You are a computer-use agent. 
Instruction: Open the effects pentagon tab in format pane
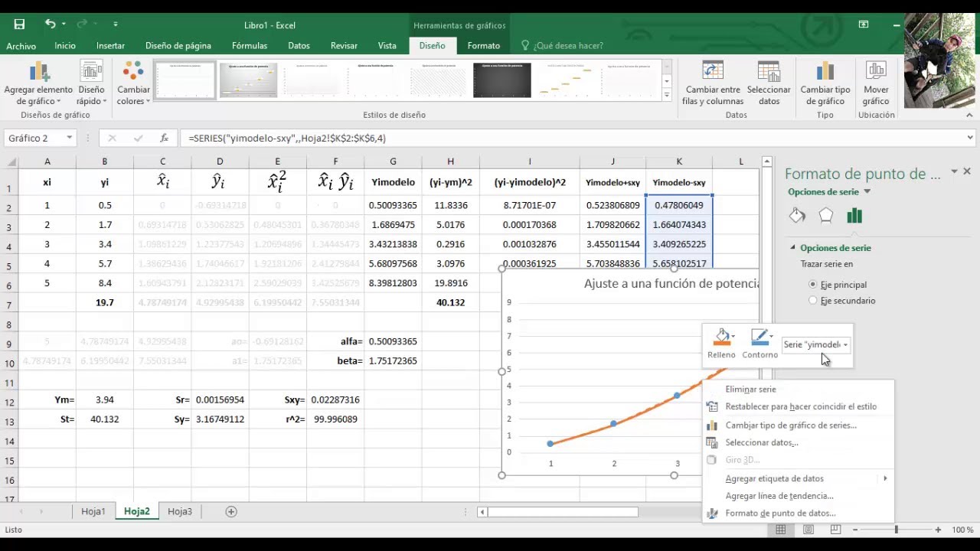coord(825,216)
